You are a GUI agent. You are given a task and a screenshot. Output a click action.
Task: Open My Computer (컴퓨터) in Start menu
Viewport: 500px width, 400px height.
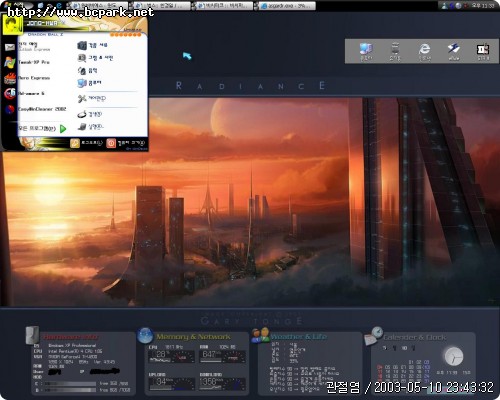(89, 83)
